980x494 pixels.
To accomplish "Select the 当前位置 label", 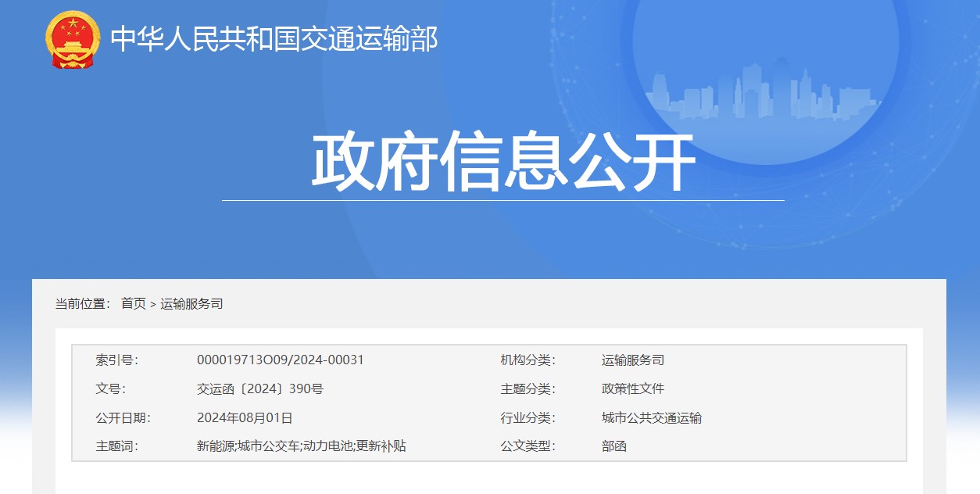I will pos(83,303).
